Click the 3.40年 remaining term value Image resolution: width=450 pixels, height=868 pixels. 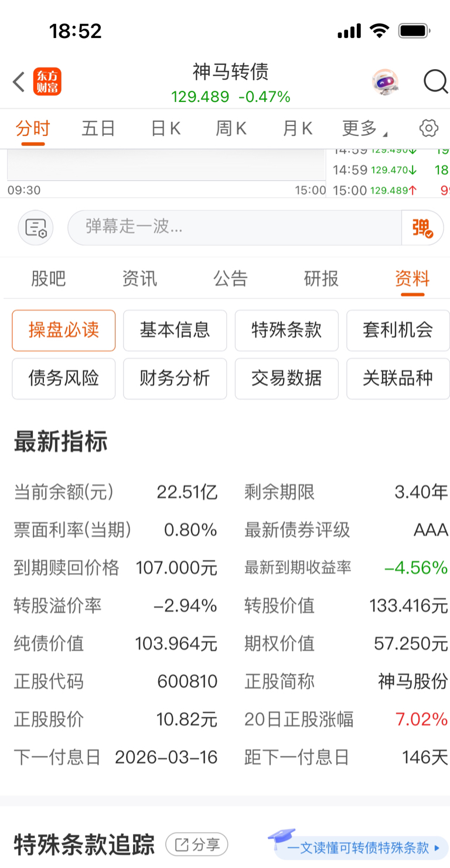coord(421,492)
